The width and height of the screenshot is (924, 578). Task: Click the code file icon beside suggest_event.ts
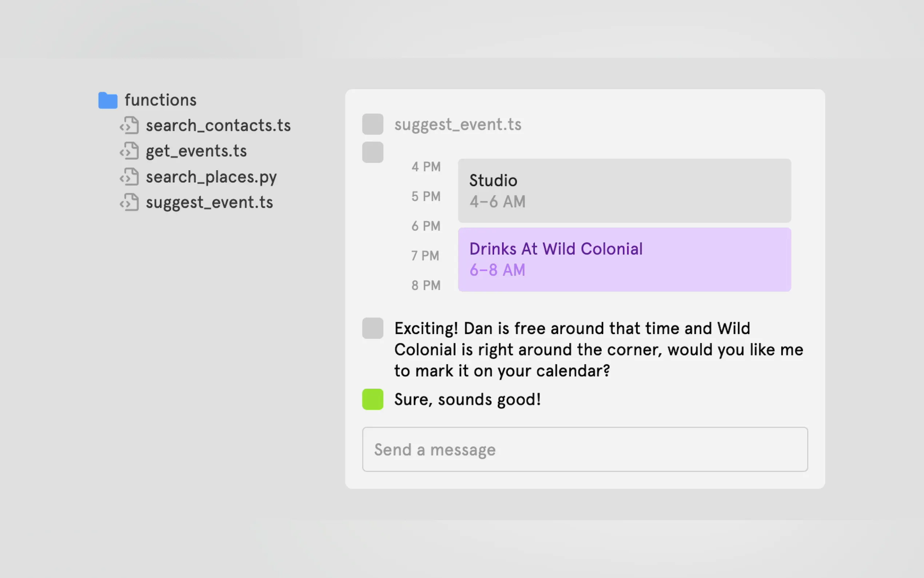(130, 202)
